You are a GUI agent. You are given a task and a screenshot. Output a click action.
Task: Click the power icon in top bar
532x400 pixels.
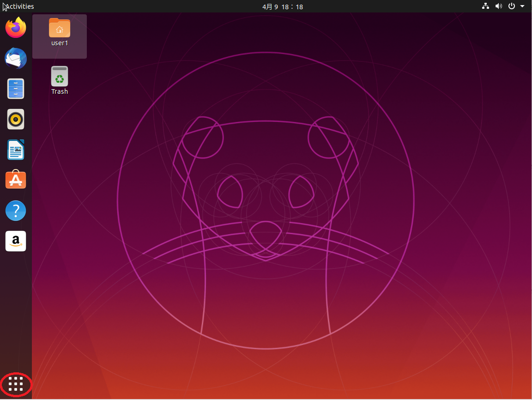point(512,6)
